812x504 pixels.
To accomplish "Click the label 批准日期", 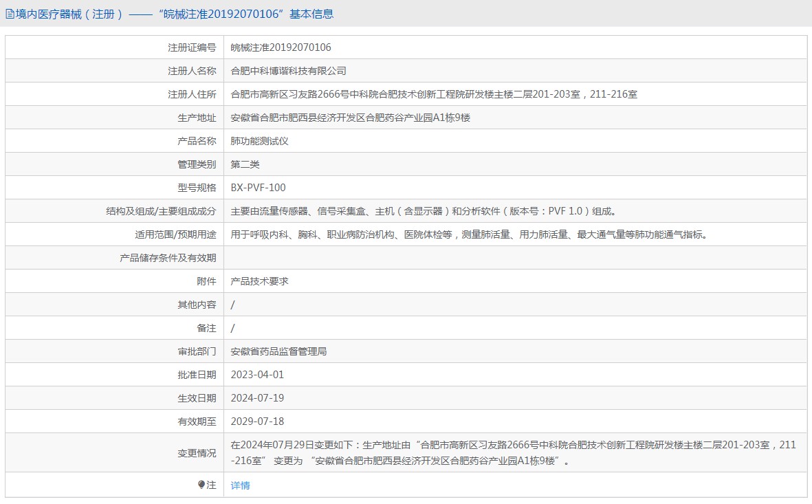I will point(197,375).
